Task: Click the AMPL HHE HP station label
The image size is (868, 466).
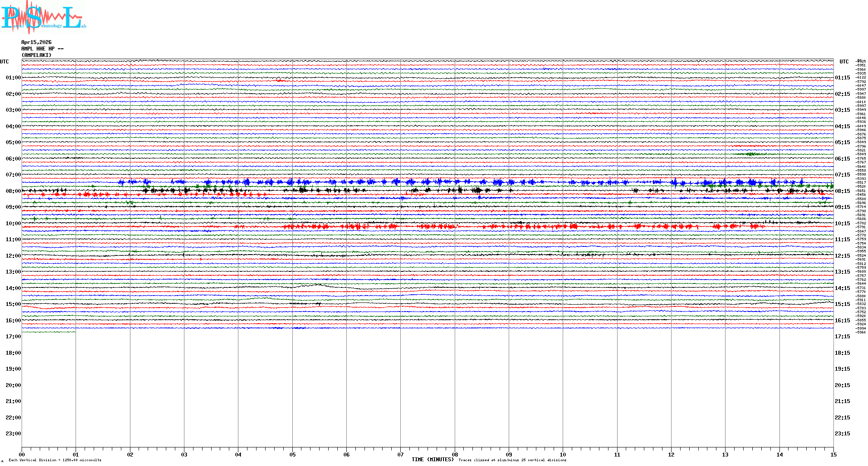Action: click(x=42, y=49)
